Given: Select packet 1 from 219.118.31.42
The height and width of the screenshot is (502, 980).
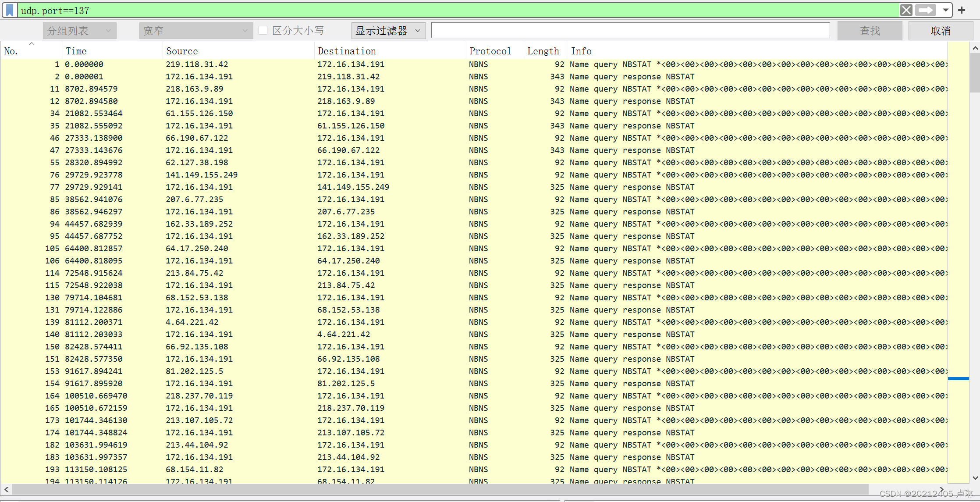Looking at the screenshot, I should click(x=474, y=64).
